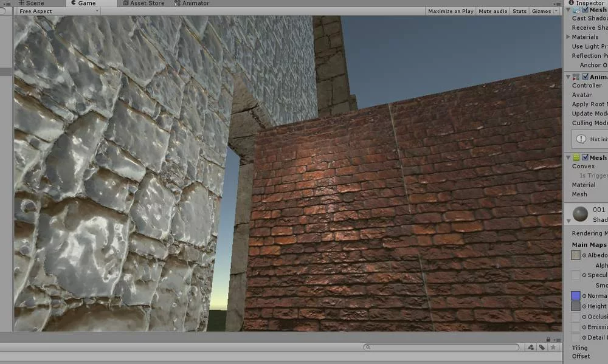Click the Albedo texture slot

point(575,255)
